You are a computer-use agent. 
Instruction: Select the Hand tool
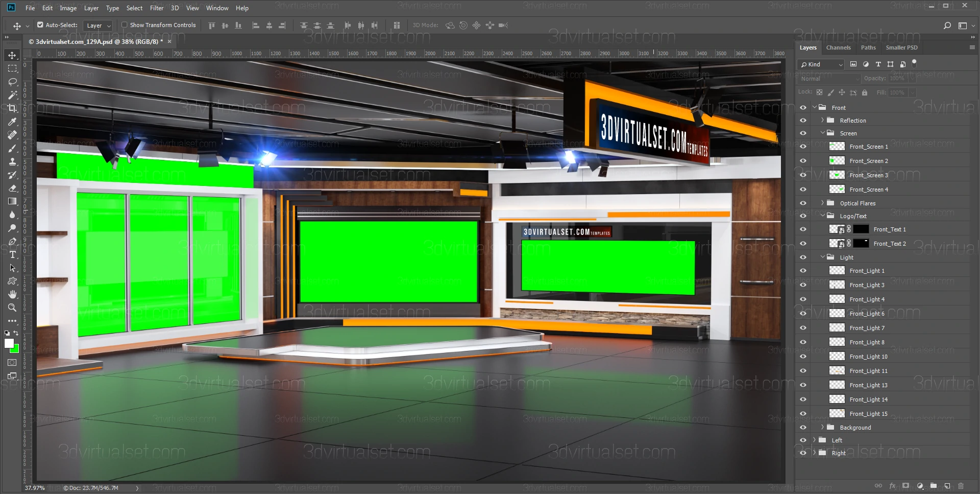(12, 294)
